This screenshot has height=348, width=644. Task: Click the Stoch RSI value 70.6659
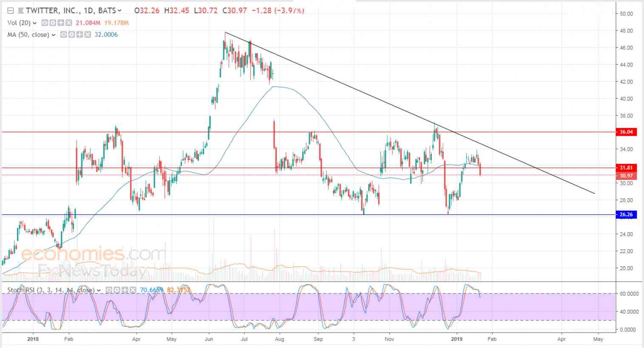pos(152,290)
